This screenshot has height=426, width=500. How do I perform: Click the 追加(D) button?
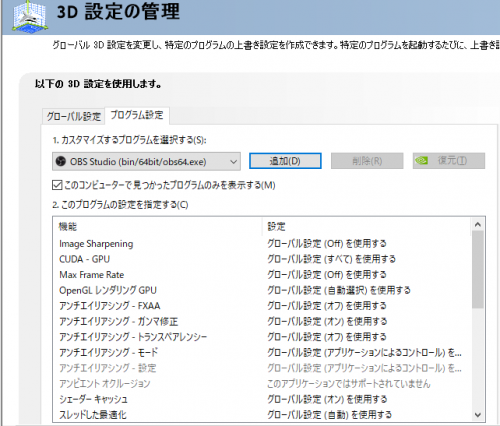click(285, 161)
